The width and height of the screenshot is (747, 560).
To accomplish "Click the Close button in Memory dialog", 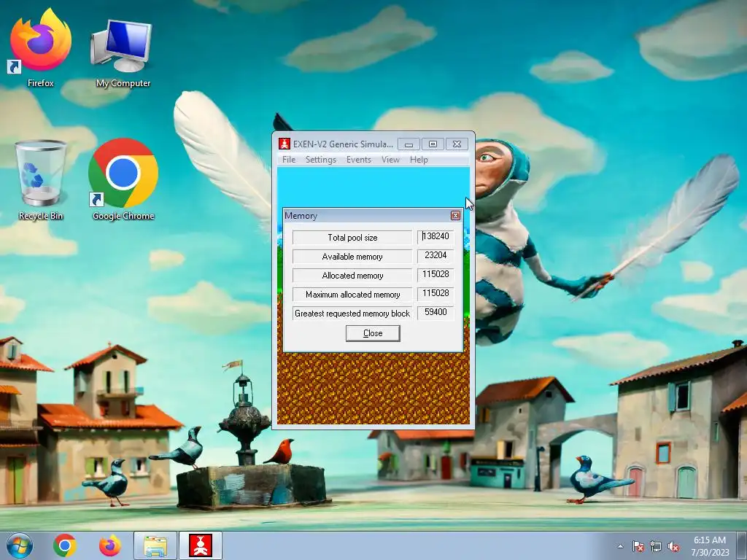I will pos(373,333).
